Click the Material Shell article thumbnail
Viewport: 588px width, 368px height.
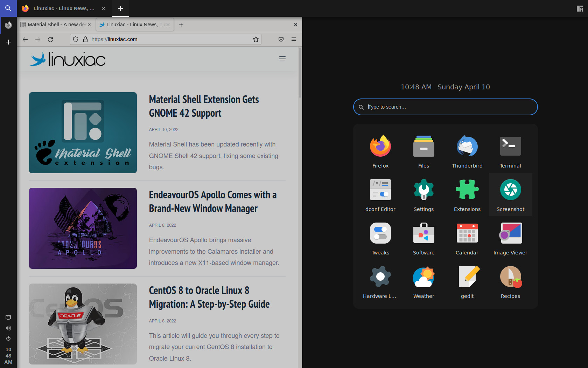[x=83, y=132]
